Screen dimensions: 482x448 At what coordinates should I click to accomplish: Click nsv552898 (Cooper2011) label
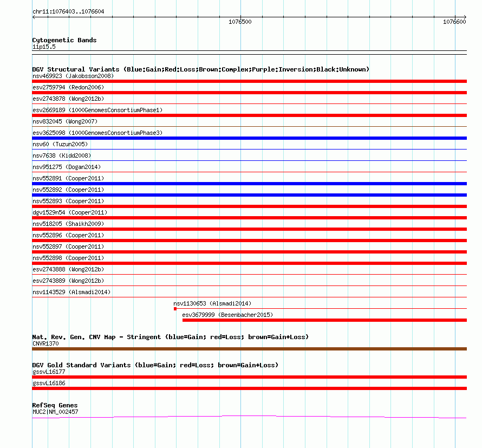(x=68, y=258)
